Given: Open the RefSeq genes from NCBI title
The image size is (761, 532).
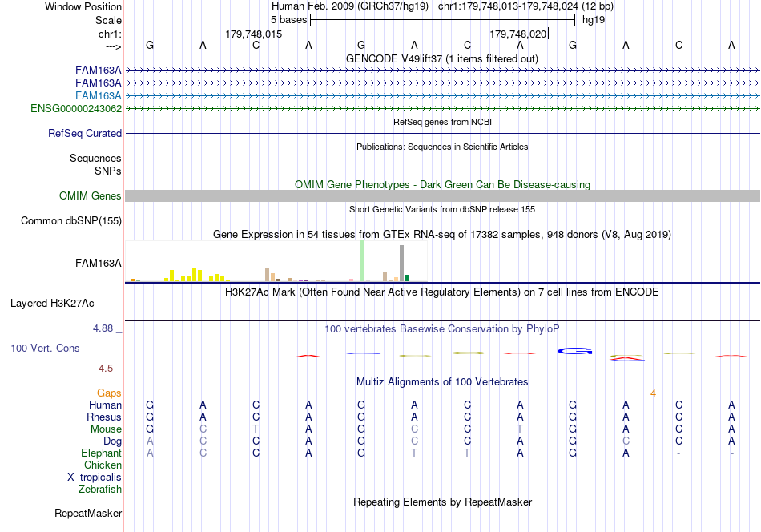Looking at the screenshot, I should [x=442, y=122].
